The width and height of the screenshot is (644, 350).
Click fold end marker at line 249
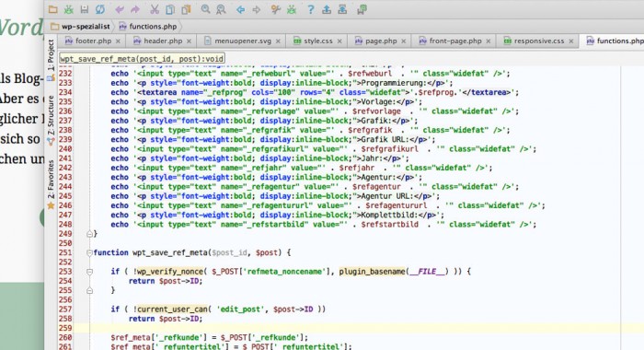click(x=89, y=234)
